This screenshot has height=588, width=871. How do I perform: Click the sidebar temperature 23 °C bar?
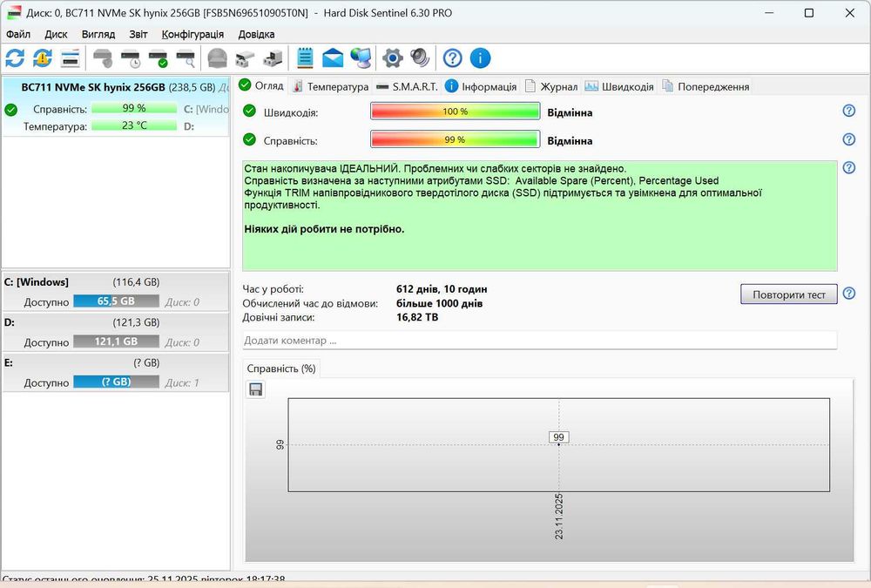tap(134, 125)
